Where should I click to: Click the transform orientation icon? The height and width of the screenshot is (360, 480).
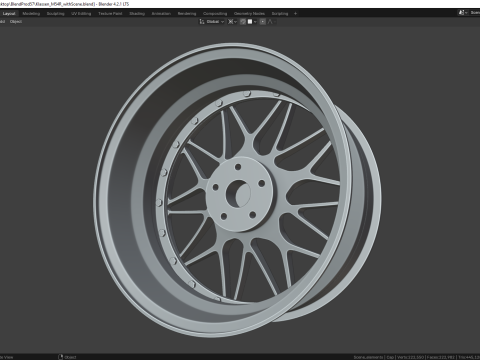[x=202, y=22]
